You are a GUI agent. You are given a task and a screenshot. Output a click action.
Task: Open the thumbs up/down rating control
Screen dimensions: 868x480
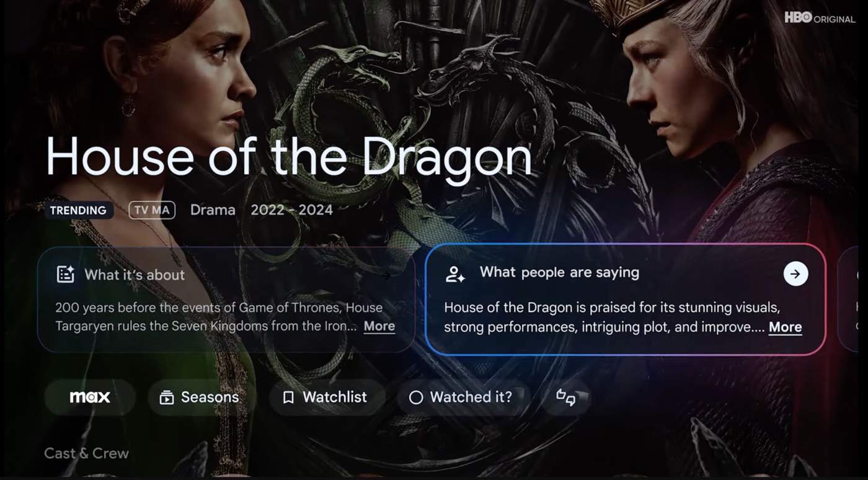565,397
